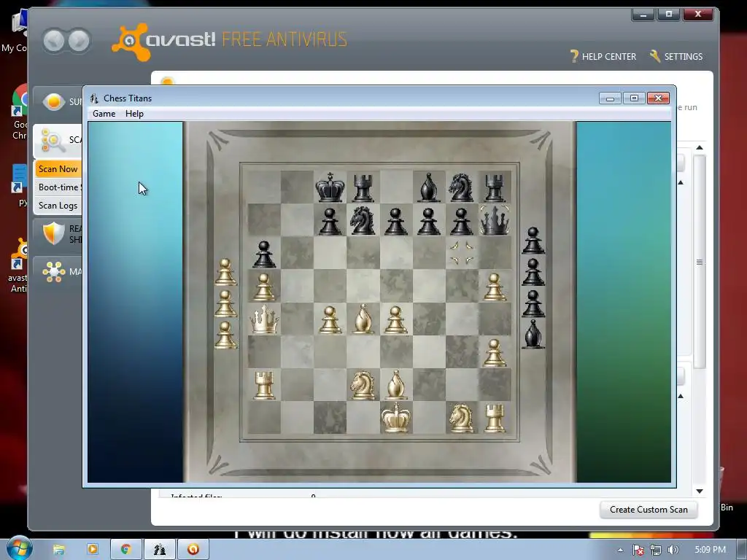Viewport: 747px width, 560px height.
Task: Open the avast Help Center
Action: (603, 57)
